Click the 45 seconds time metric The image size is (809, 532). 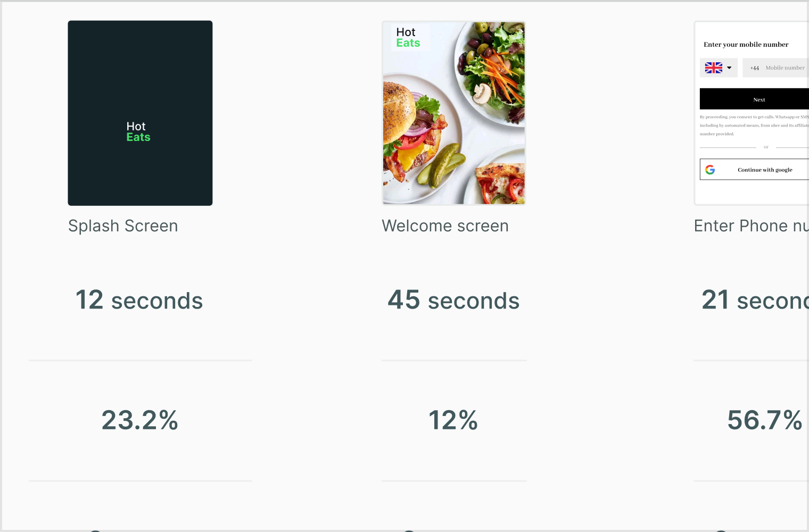pos(453,300)
